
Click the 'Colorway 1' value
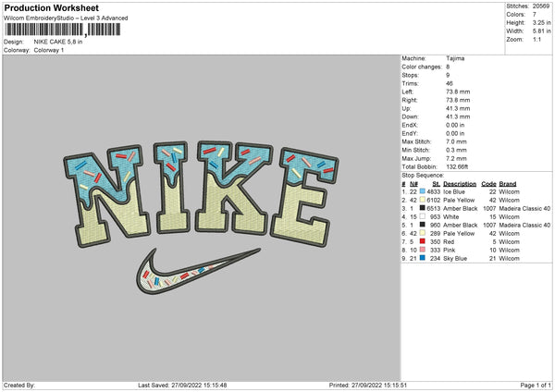(x=49, y=50)
